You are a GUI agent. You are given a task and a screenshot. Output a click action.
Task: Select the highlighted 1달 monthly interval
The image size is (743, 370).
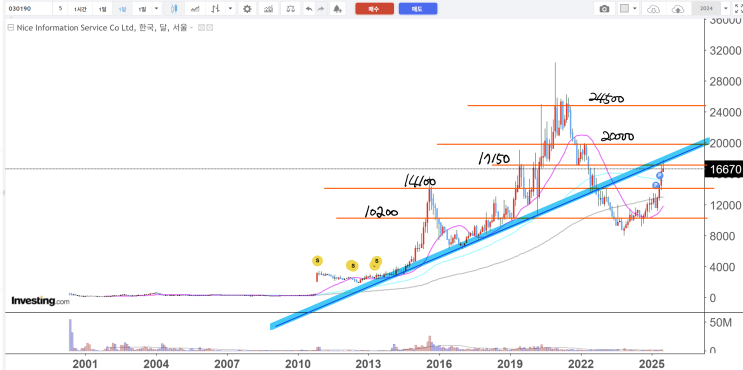pos(122,9)
